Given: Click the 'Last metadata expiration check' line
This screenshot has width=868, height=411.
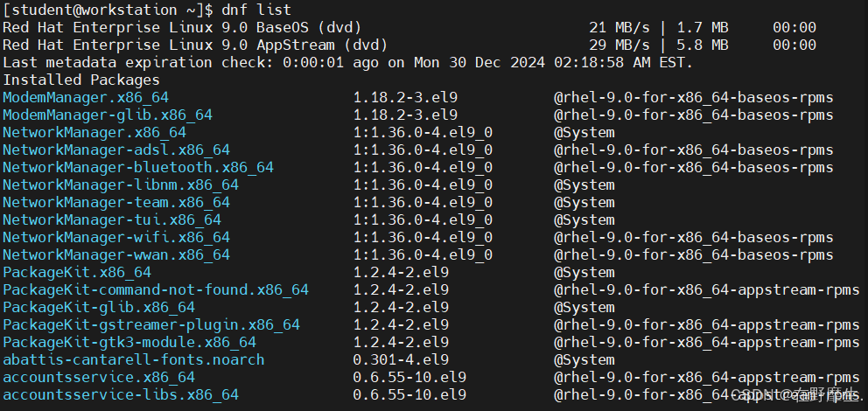Looking at the screenshot, I should coord(347,62).
